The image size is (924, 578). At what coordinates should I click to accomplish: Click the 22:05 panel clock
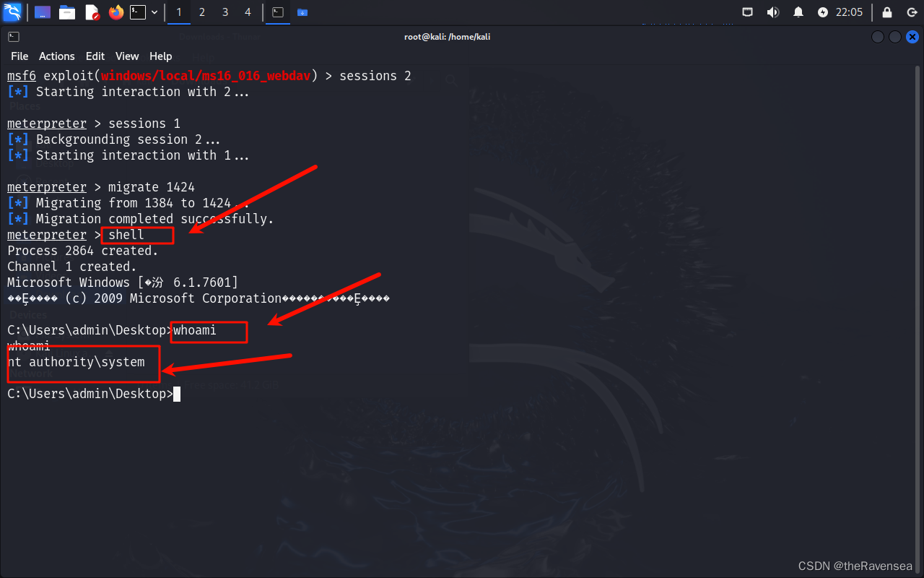point(850,12)
